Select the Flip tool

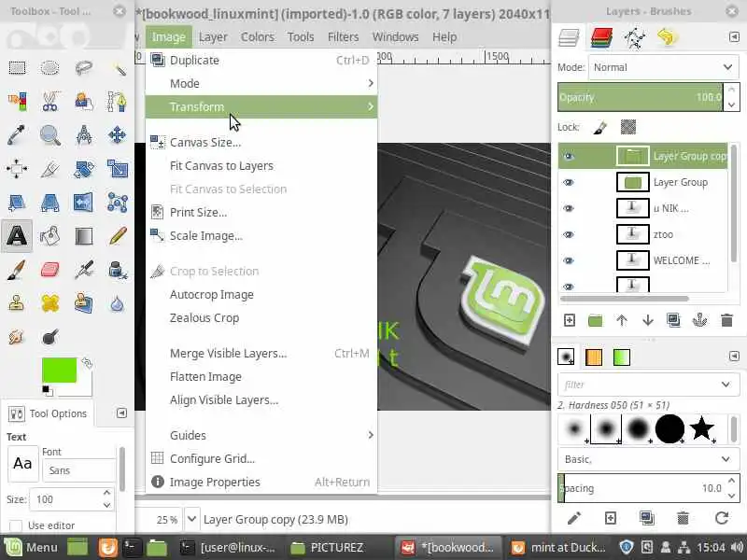[84, 203]
